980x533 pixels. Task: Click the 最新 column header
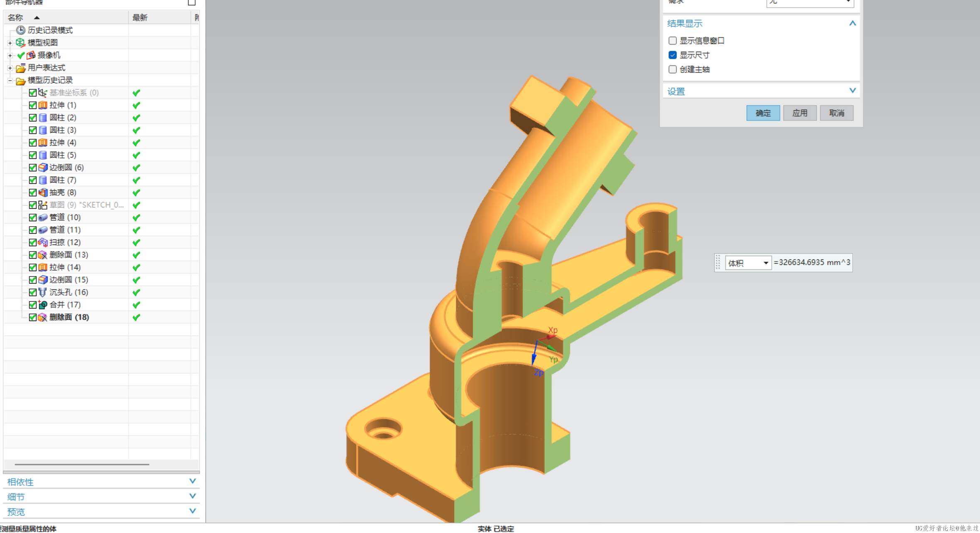pos(160,17)
